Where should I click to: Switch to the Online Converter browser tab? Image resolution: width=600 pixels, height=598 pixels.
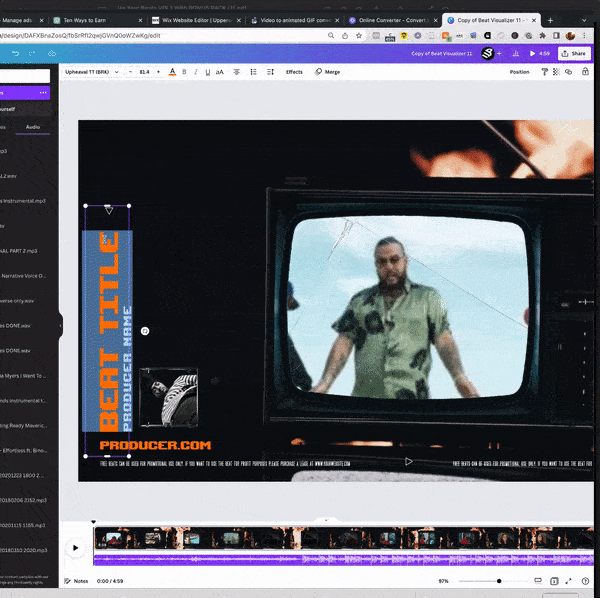pos(393,20)
